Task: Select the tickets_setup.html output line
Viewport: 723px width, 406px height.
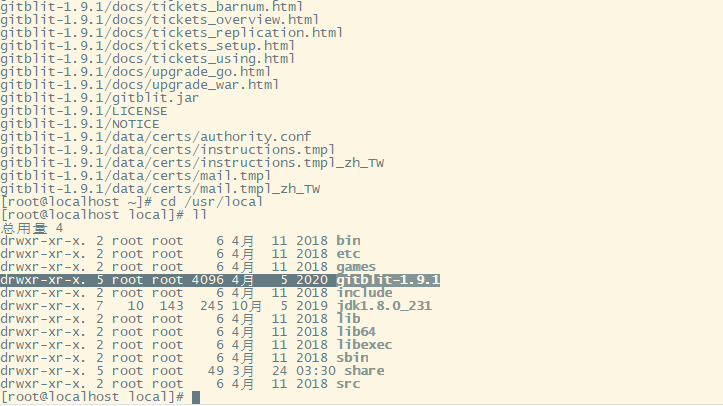Action: [148, 46]
